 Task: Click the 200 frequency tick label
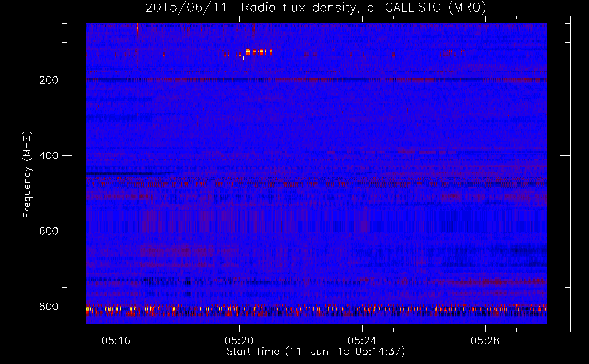[48, 80]
